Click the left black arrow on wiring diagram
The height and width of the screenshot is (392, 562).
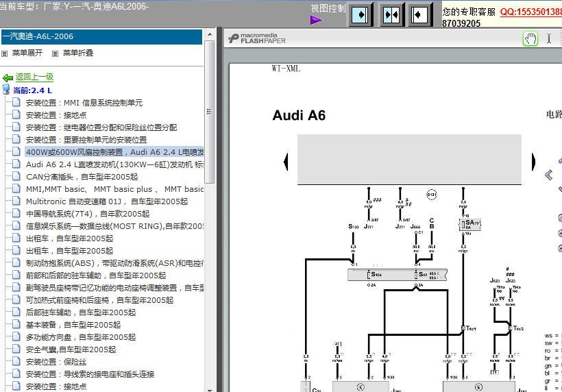coord(286,162)
